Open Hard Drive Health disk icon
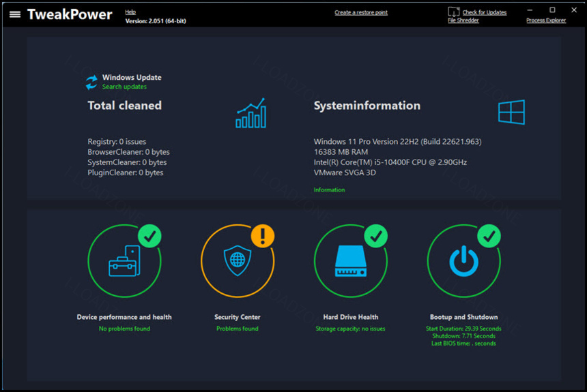Image resolution: width=587 pixels, height=392 pixels. point(351,261)
